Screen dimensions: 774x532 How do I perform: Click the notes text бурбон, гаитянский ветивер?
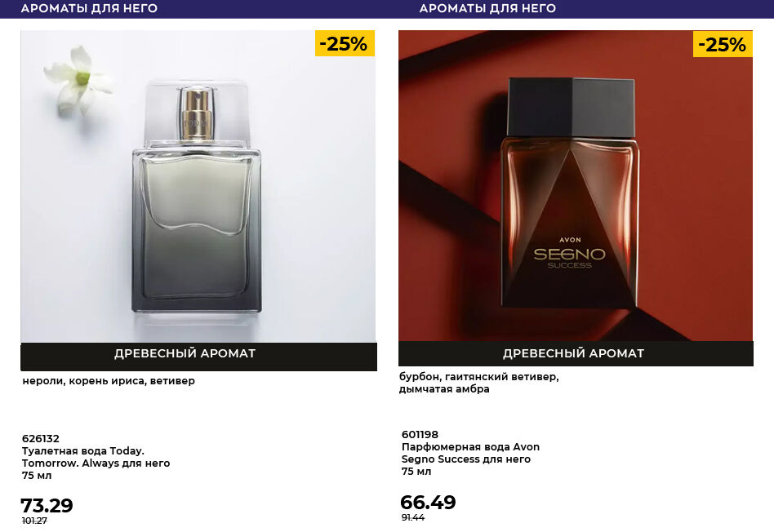point(478,377)
